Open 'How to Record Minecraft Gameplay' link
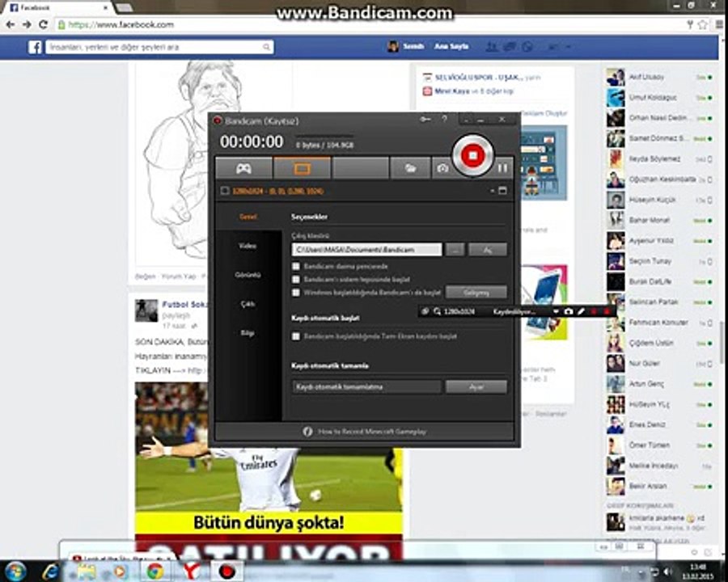The image size is (728, 582). click(372, 432)
